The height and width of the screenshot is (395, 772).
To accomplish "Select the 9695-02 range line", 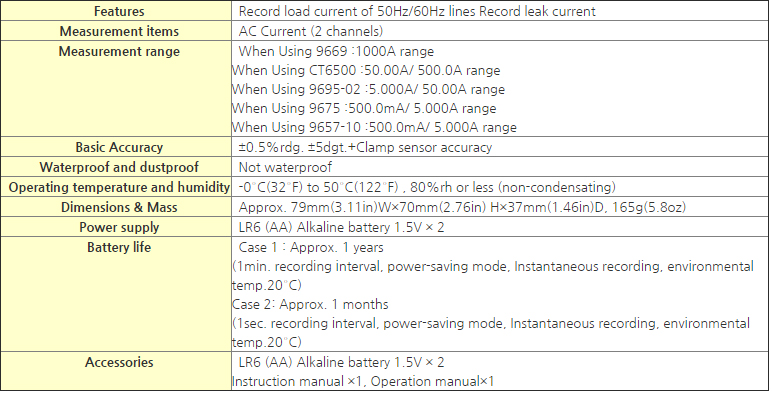I will pyautogui.click(x=368, y=90).
